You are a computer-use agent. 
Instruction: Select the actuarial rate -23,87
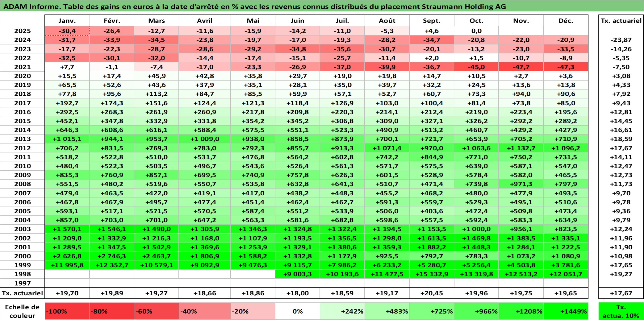tap(621, 40)
